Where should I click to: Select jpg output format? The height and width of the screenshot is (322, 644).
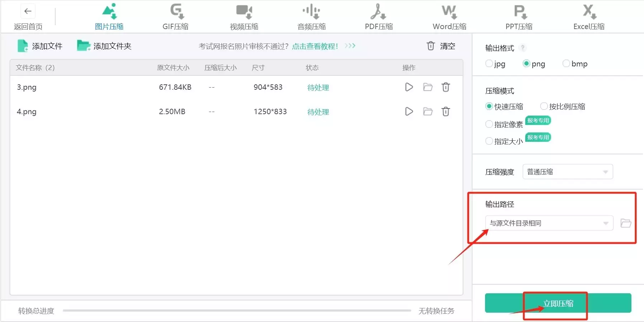pyautogui.click(x=495, y=64)
